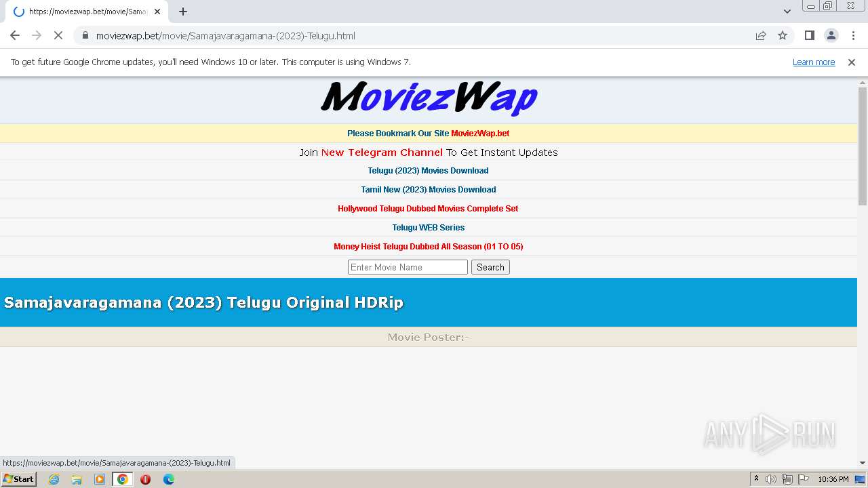
Task: Show hidden system tray icons
Action: coord(756,479)
